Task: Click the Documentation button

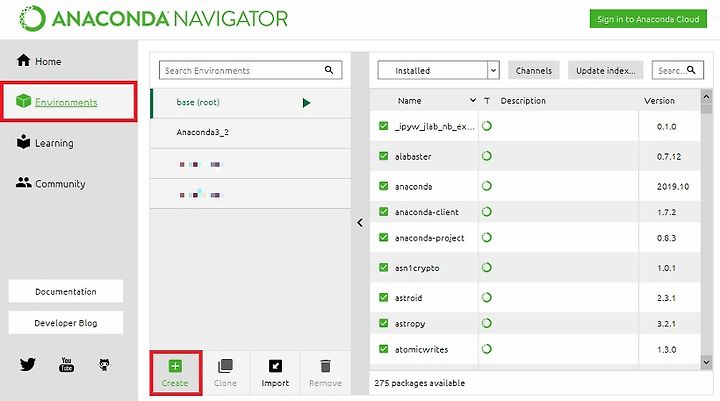Action: 66,291
